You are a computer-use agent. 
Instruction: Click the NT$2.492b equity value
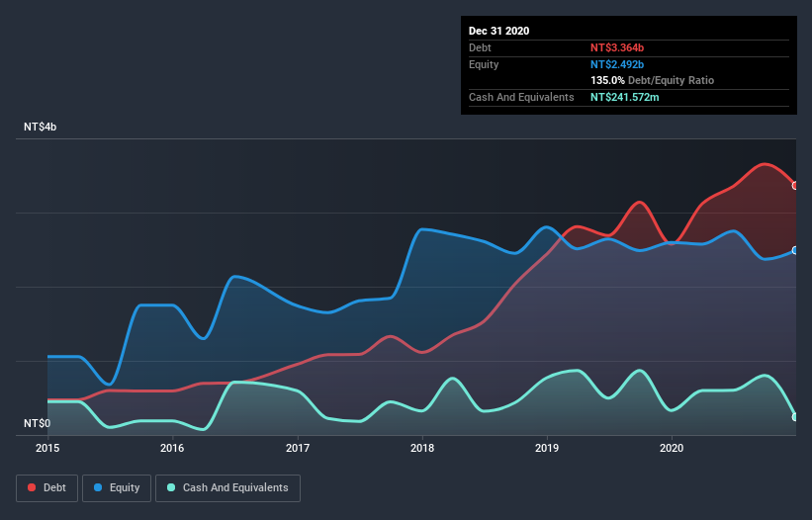click(x=617, y=64)
